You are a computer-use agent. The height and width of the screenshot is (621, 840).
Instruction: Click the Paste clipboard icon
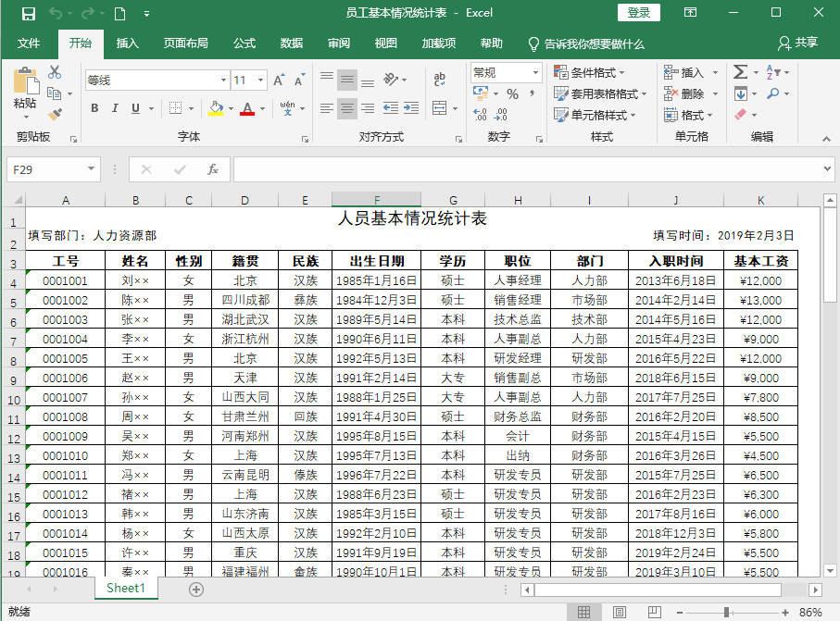[26, 81]
